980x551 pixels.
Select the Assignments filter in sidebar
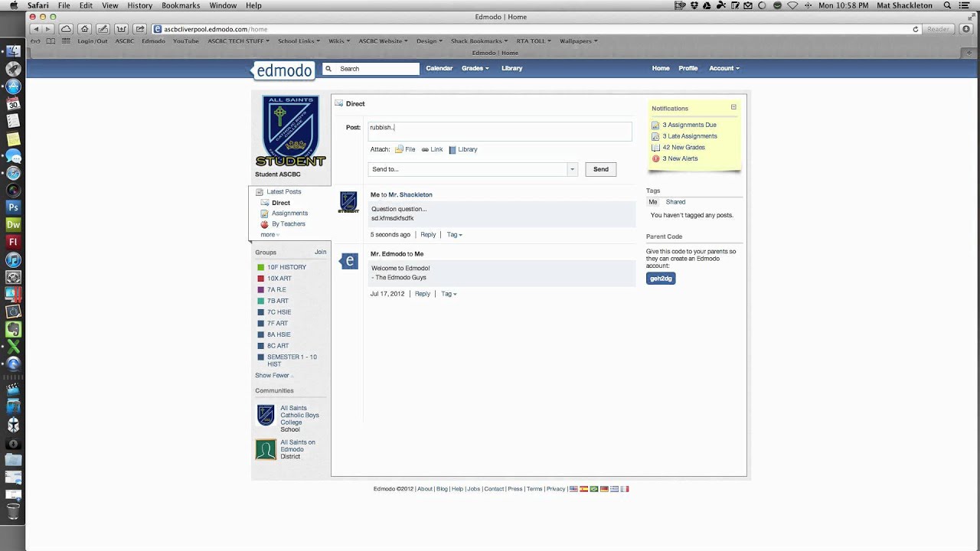(289, 214)
